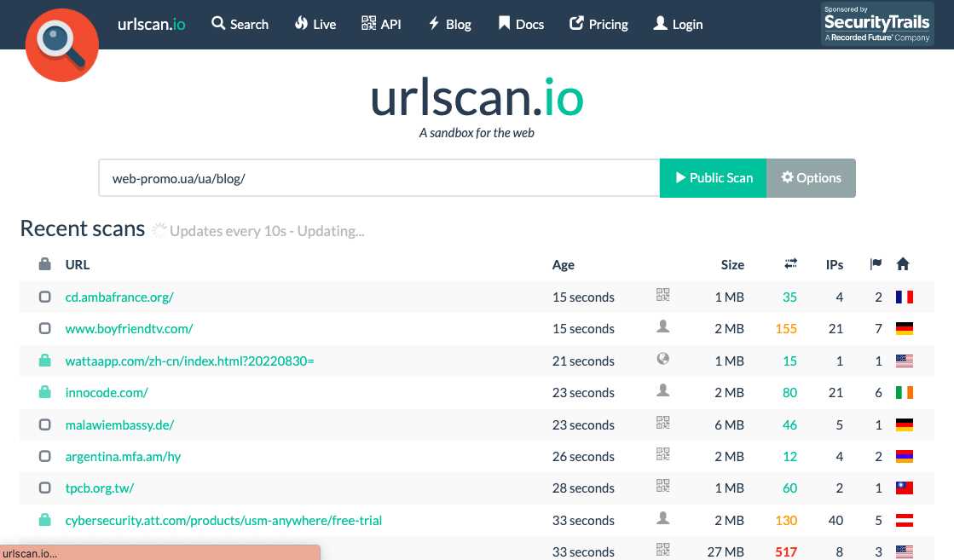Open the cybersecurity.att.com free-trial scan result
Viewport: 954px width, 560px height.
click(x=223, y=521)
